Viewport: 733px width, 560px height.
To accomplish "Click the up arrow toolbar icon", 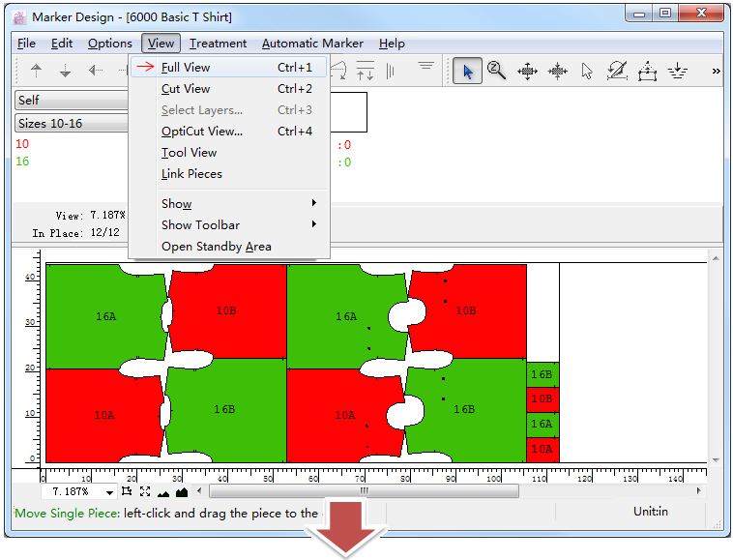I will (37, 71).
